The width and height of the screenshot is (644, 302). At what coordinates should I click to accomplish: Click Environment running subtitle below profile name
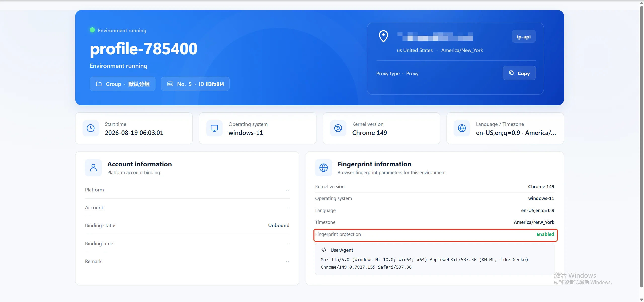coord(118,66)
